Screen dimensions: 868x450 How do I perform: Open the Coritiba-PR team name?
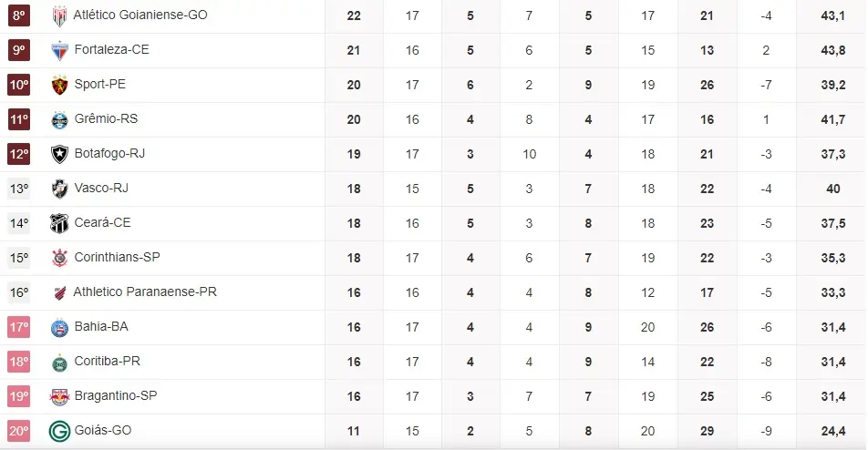pyautogui.click(x=107, y=362)
